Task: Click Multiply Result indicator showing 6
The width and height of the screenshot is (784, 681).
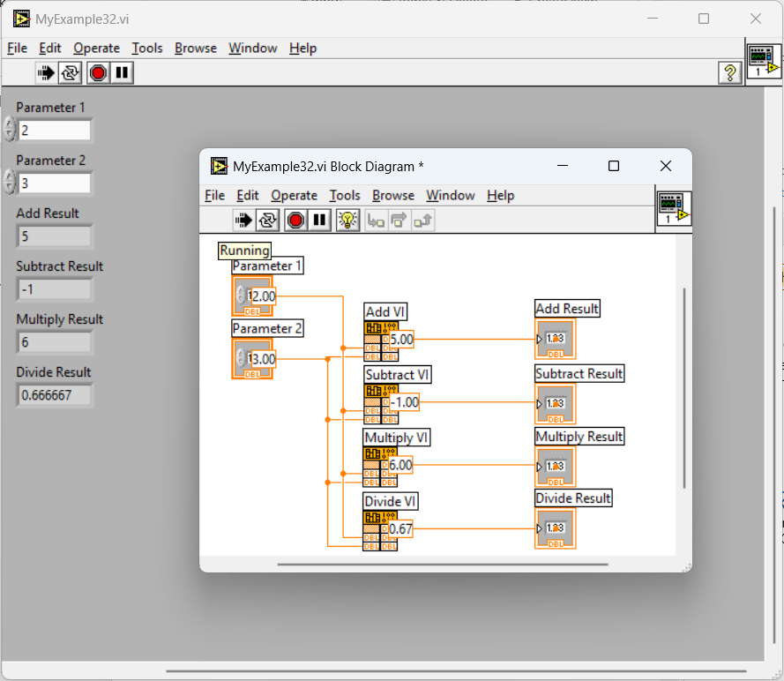Action: click(x=55, y=342)
